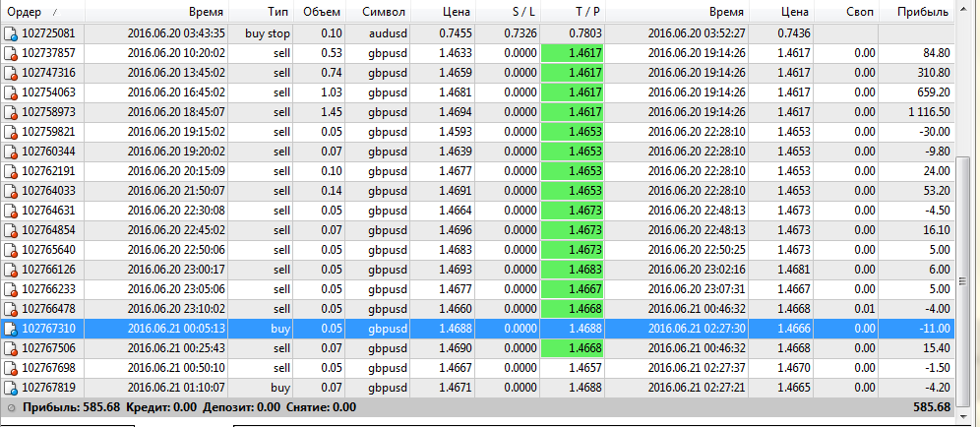
Task: Click profit value 53.20
Action: [x=937, y=191]
